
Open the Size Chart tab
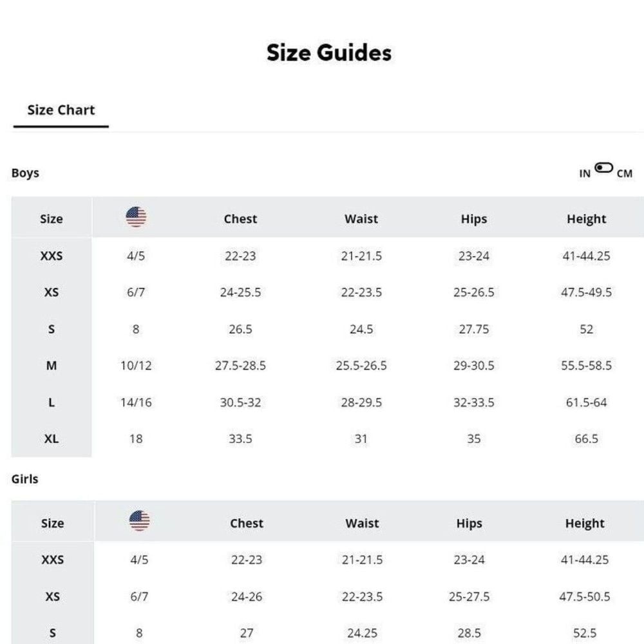61,110
